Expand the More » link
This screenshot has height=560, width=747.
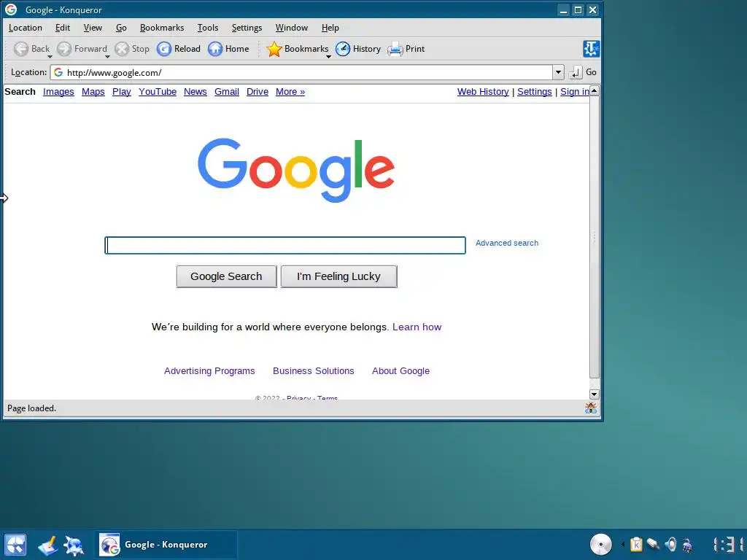pos(290,92)
